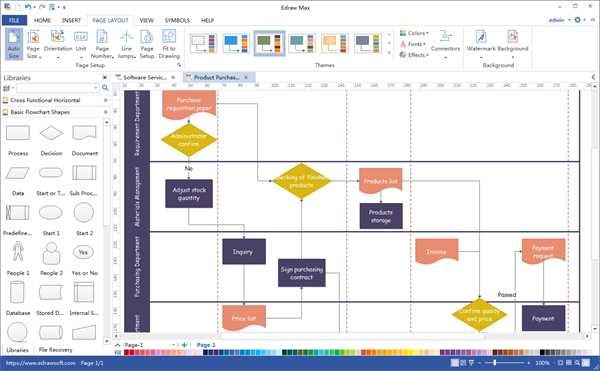This screenshot has width=600, height=371.
Task: Expand the Colors theme dropdown
Action: pyautogui.click(x=414, y=33)
